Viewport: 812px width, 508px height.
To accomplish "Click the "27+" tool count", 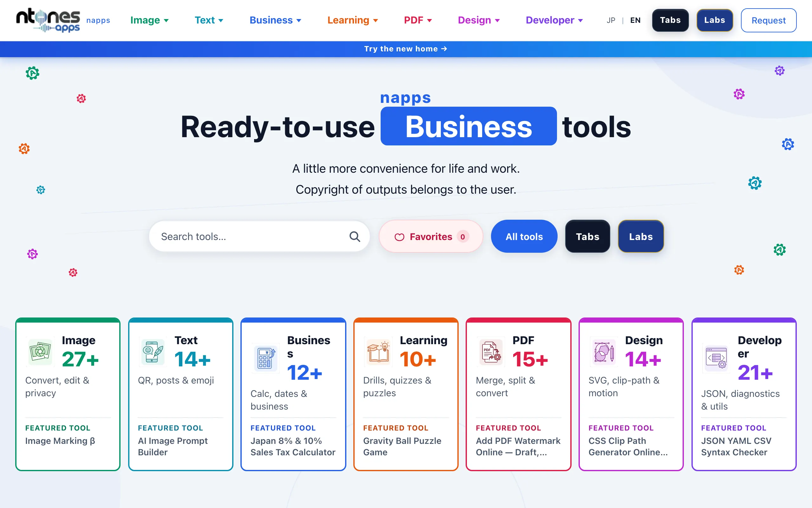I will [80, 359].
